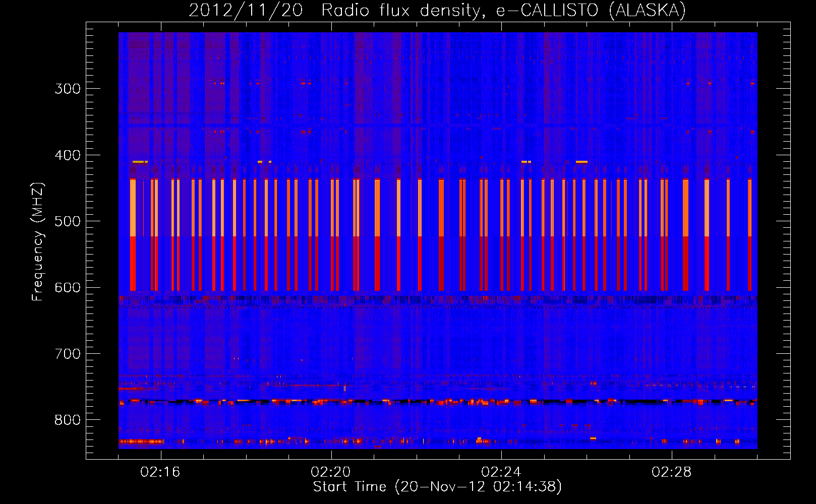This screenshot has width=816, height=504.
Task: Click the 02:28 time tick label
Action: (x=672, y=472)
